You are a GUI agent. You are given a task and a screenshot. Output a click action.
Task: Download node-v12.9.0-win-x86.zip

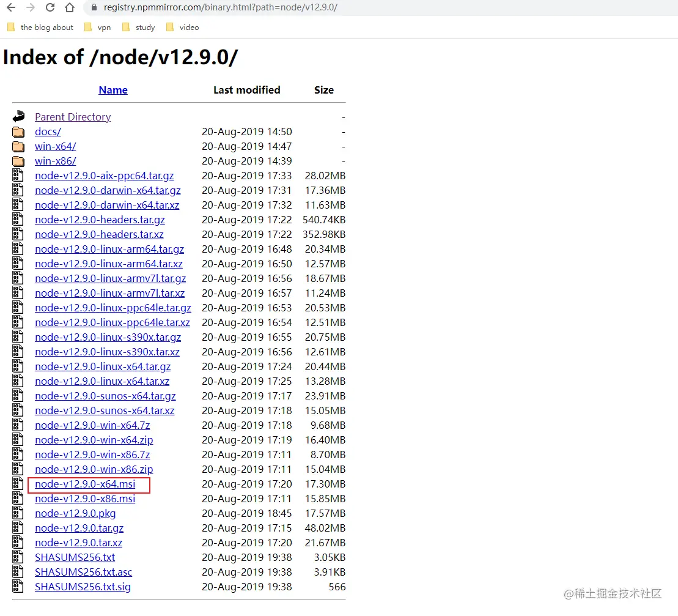pos(94,470)
